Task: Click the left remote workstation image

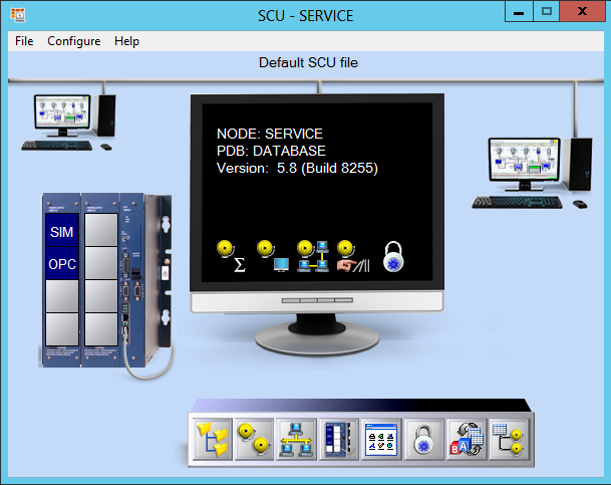Action: [69, 122]
